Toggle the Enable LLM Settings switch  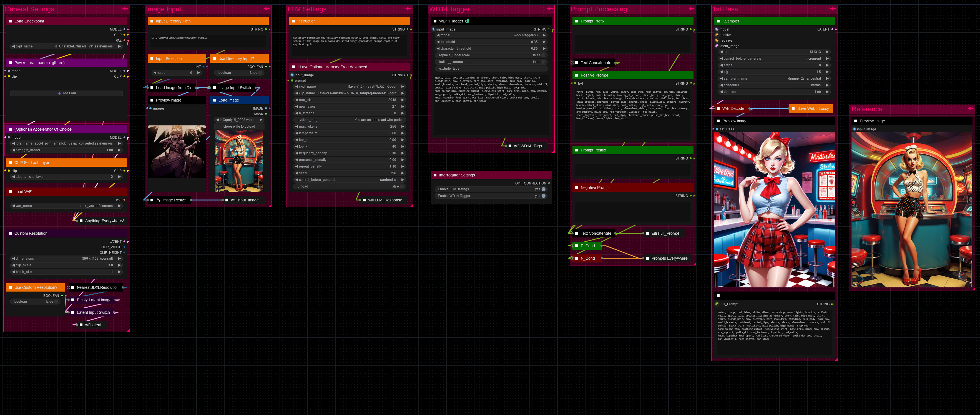543,189
